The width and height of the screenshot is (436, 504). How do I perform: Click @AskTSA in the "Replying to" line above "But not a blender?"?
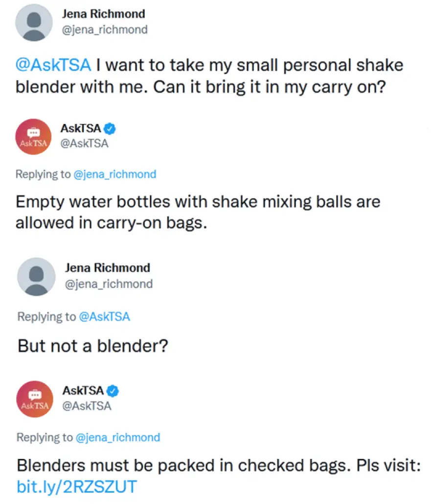click(104, 317)
